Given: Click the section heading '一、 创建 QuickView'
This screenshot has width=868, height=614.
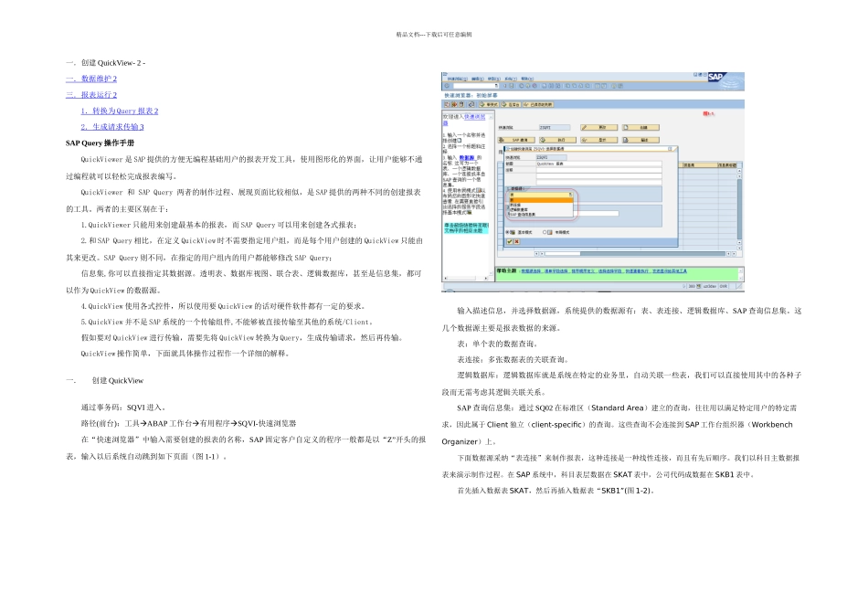Looking at the screenshot, I should pos(105,380).
